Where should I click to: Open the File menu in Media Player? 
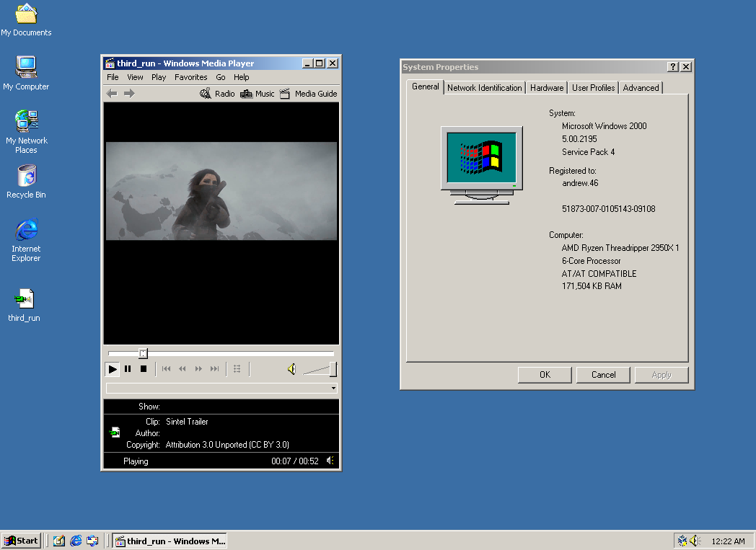pyautogui.click(x=113, y=77)
